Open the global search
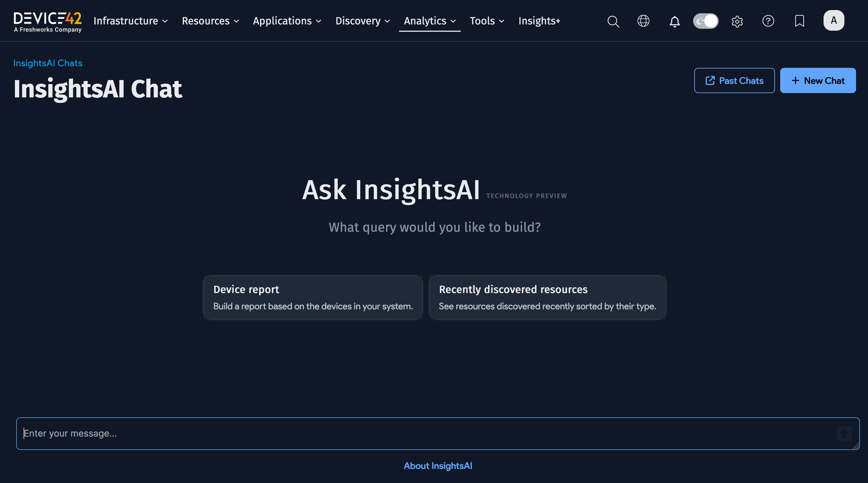868x483 pixels. (x=613, y=21)
